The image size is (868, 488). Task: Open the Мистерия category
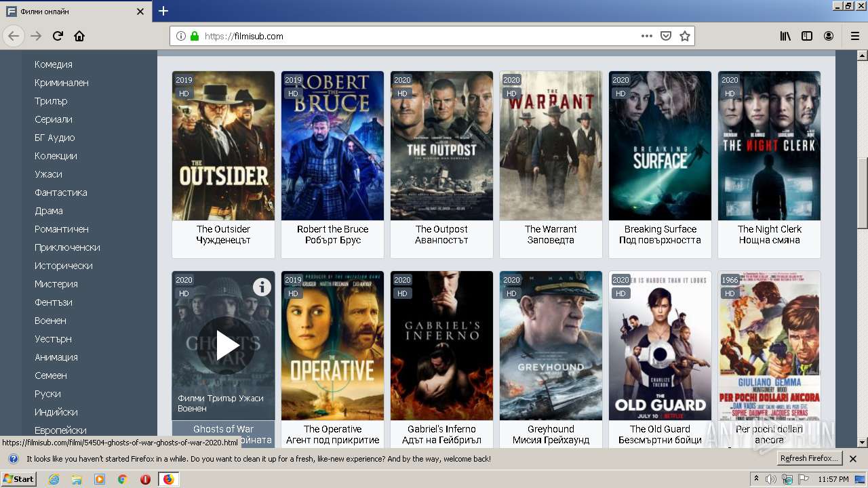tap(56, 284)
